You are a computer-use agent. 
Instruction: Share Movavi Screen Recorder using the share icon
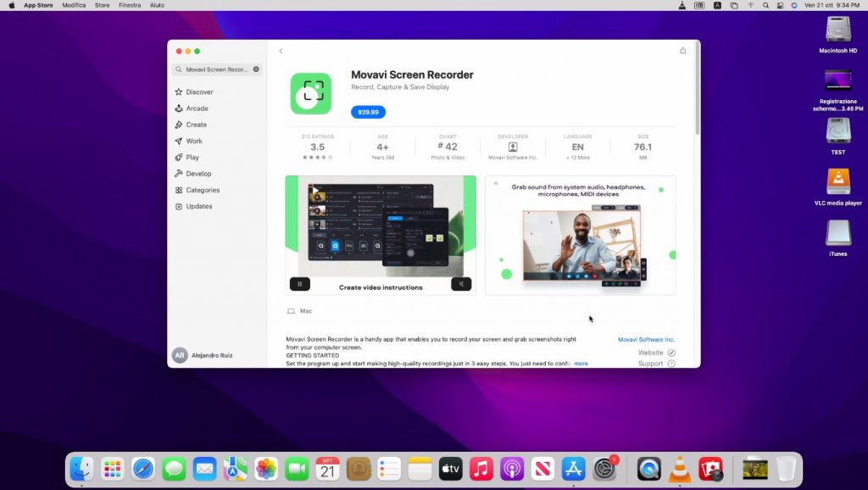coord(682,51)
